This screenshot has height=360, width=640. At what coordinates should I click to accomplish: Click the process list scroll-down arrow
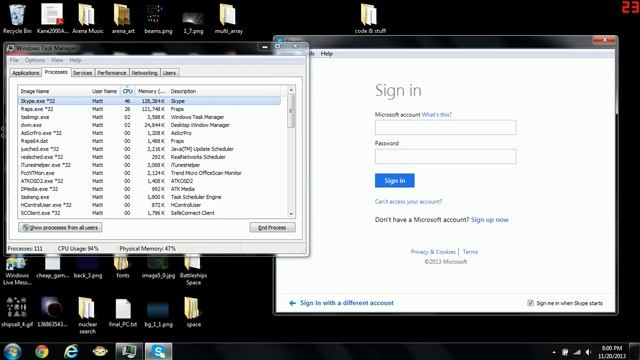[291, 213]
